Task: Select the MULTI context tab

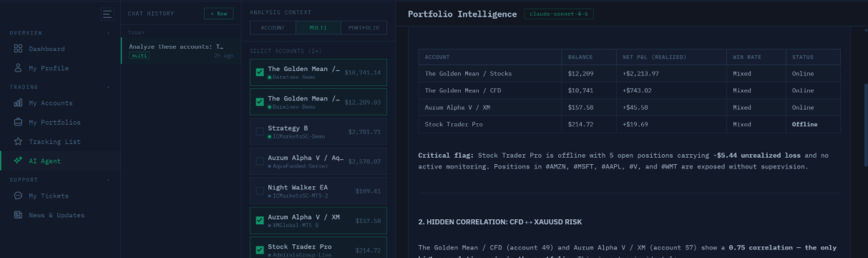Action: coord(318,28)
